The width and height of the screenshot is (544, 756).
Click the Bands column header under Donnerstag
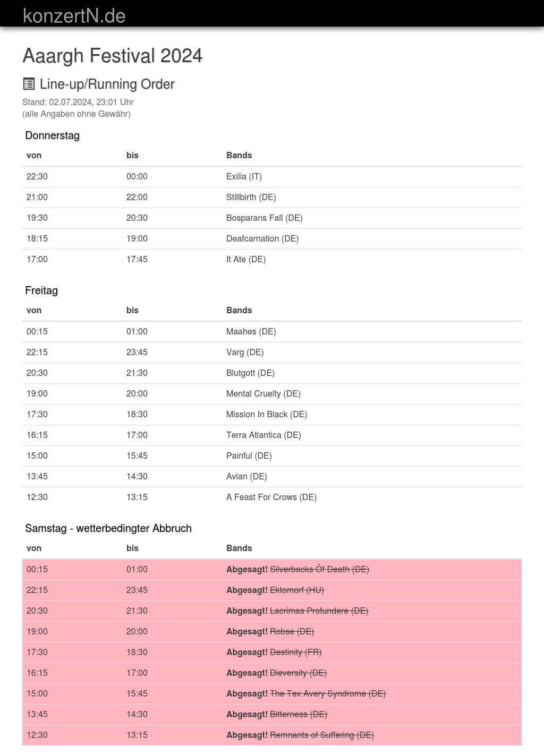pos(239,156)
